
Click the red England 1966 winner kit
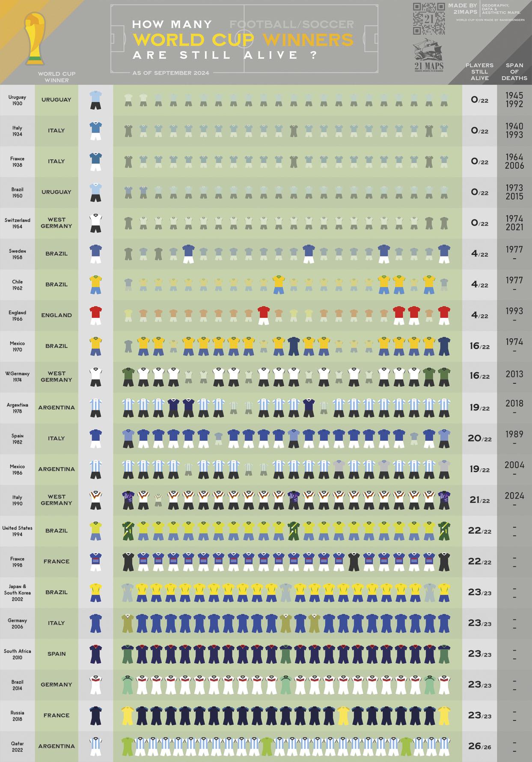pyautogui.click(x=96, y=316)
